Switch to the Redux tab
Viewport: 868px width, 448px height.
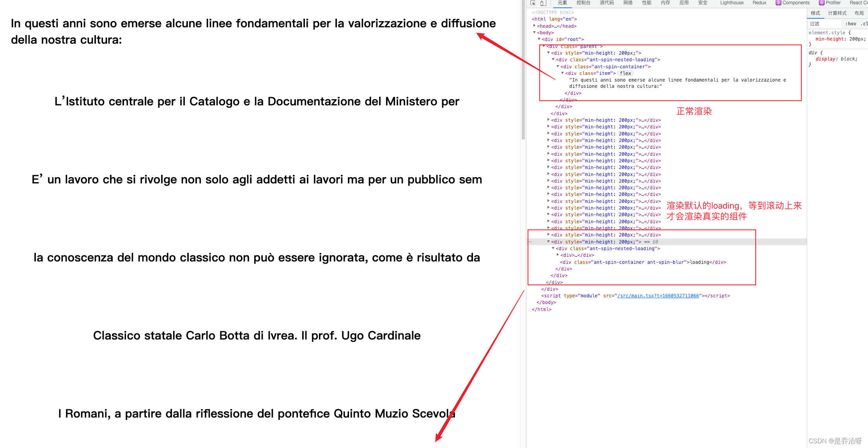(759, 3)
